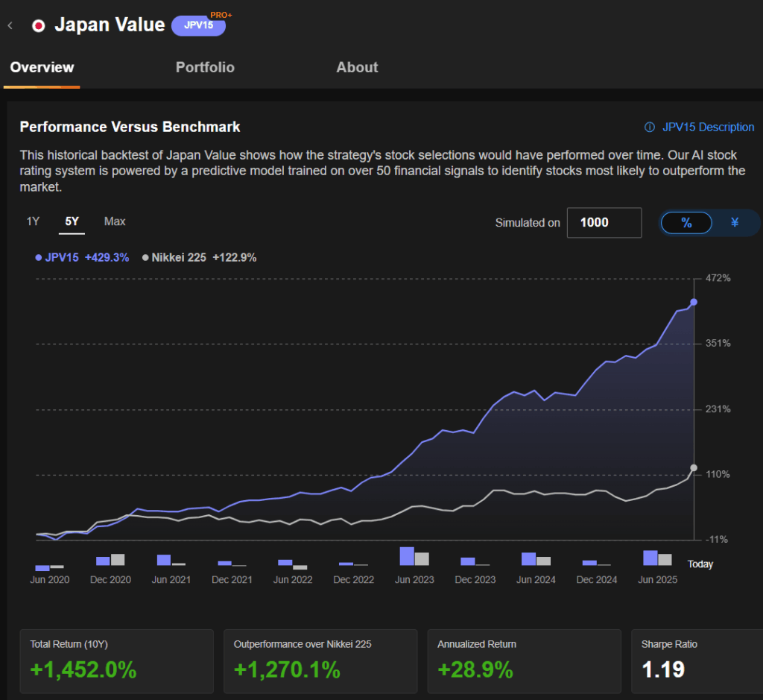Select the Max time range
Screen dimensions: 763x700
pos(115,221)
